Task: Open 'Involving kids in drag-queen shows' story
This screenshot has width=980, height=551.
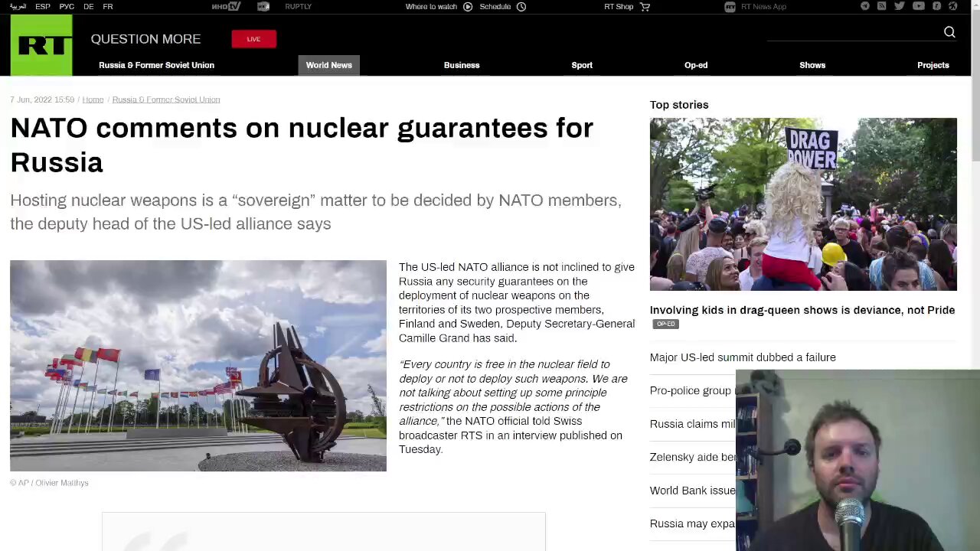Action: [802, 310]
